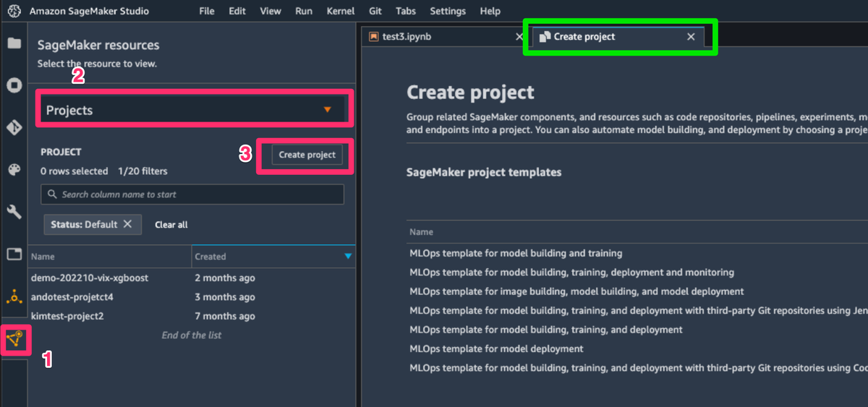Click the templates table Name column header
This screenshot has height=407, width=868.
[421, 232]
